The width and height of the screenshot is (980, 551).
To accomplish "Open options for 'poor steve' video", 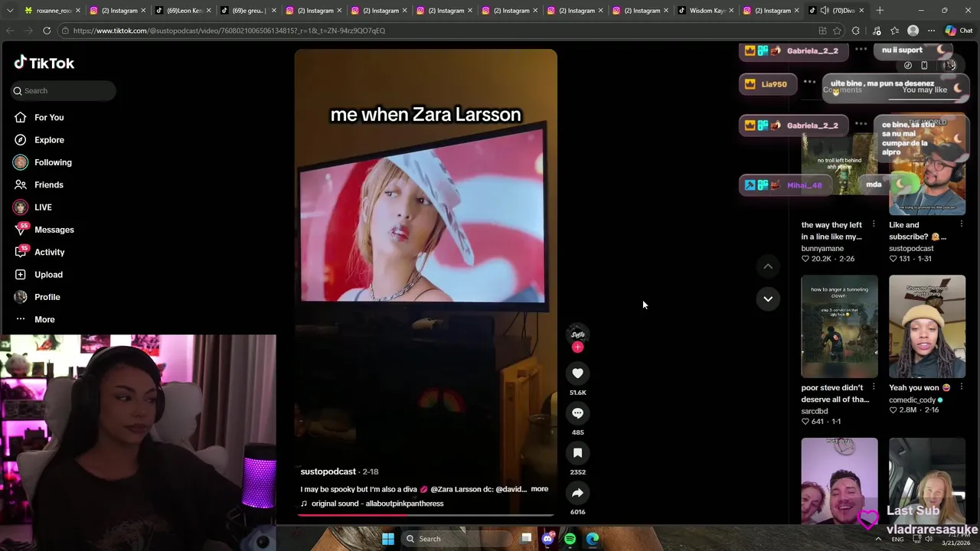I will 874,387.
